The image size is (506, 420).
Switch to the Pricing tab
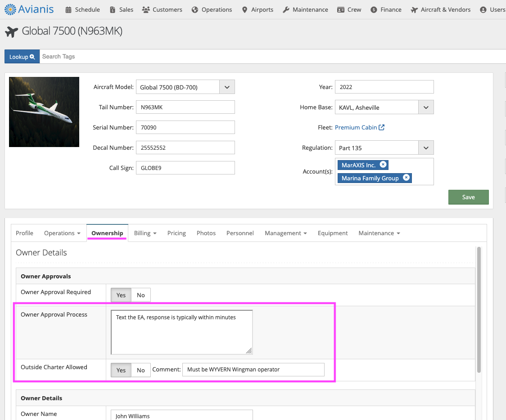(176, 233)
